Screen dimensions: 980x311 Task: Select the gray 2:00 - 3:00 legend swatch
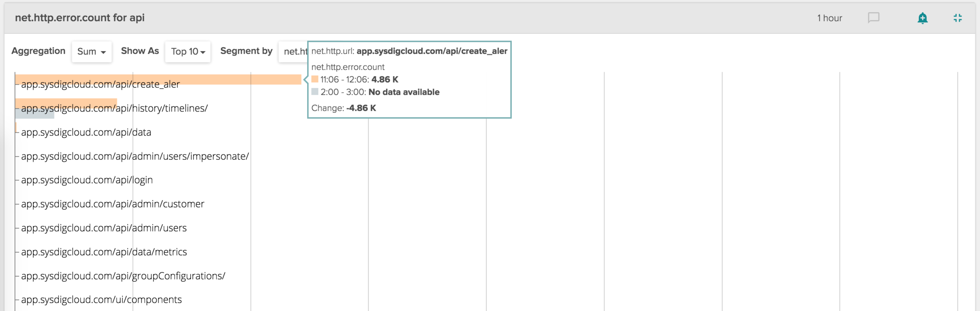pyautogui.click(x=315, y=92)
